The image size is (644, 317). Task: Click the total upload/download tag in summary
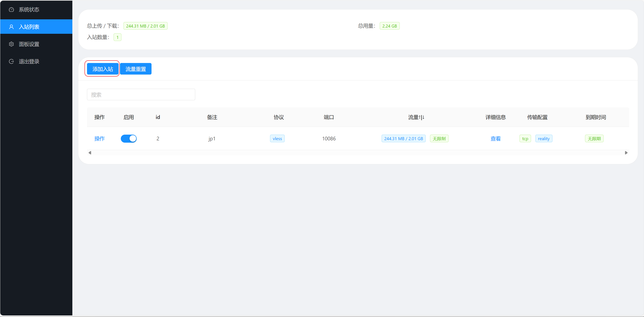(x=146, y=26)
